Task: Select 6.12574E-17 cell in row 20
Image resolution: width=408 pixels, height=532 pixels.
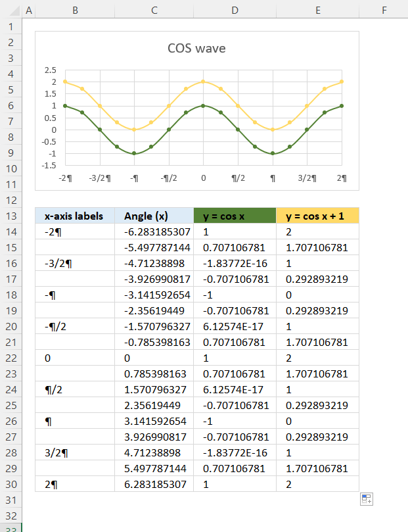Action: tap(235, 326)
